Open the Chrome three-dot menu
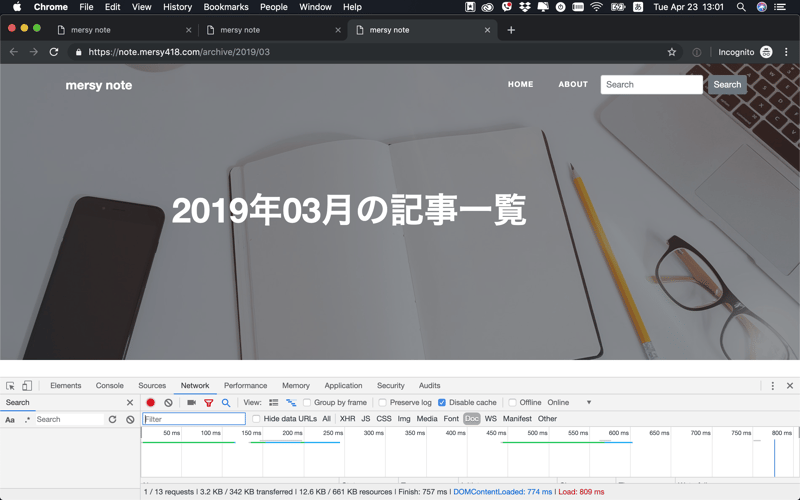 click(x=787, y=52)
